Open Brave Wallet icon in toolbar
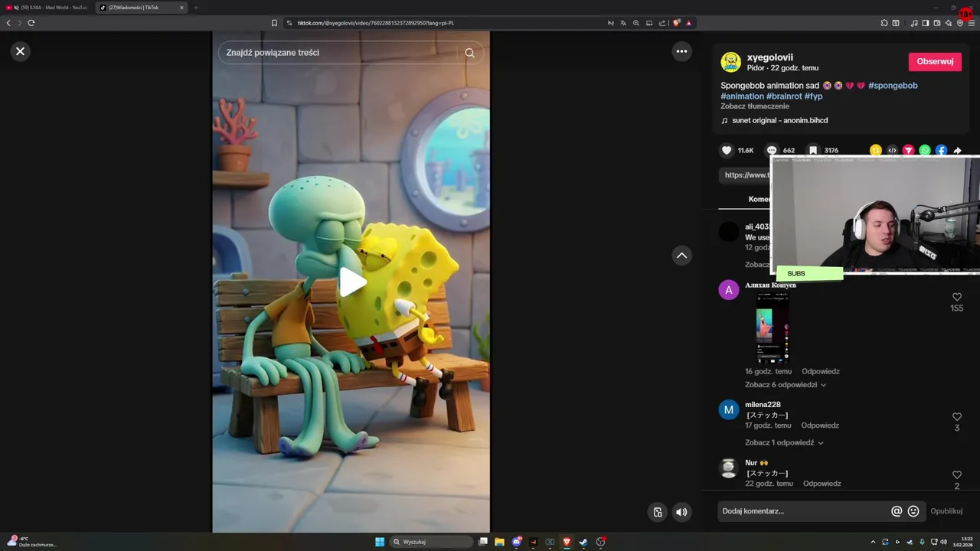The height and width of the screenshot is (551, 980). tap(937, 23)
